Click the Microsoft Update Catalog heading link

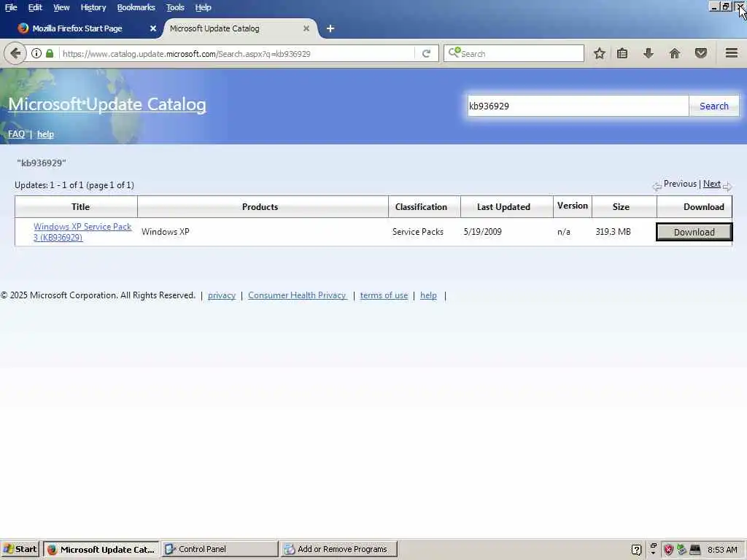(x=107, y=104)
